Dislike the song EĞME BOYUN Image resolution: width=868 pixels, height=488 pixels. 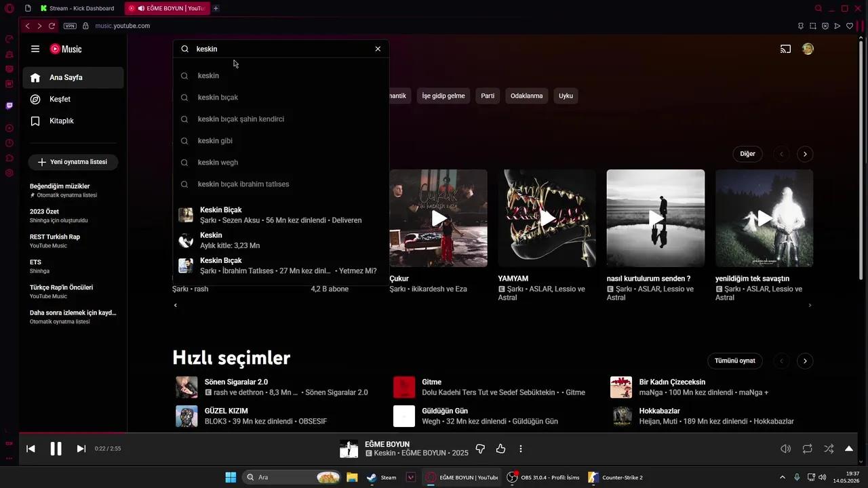coord(480,449)
